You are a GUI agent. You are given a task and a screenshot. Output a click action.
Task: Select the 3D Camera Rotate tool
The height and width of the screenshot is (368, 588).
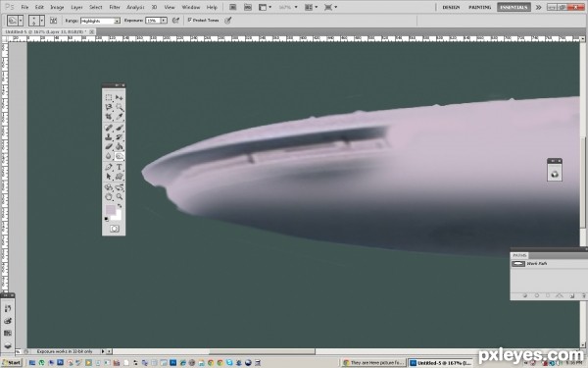(x=120, y=187)
